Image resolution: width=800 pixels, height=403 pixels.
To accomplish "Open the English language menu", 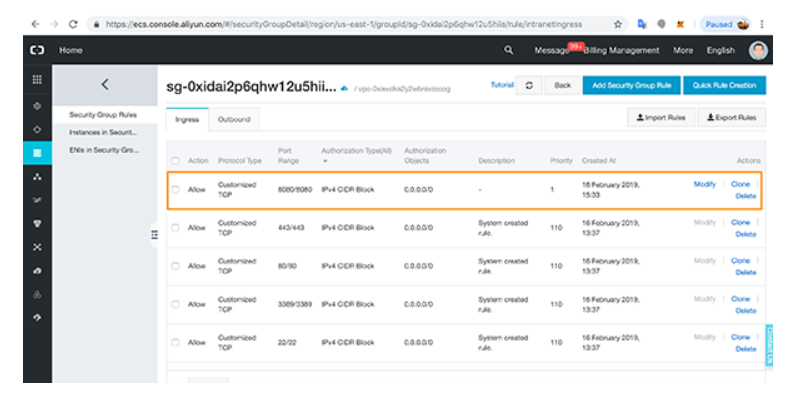I will pos(720,50).
